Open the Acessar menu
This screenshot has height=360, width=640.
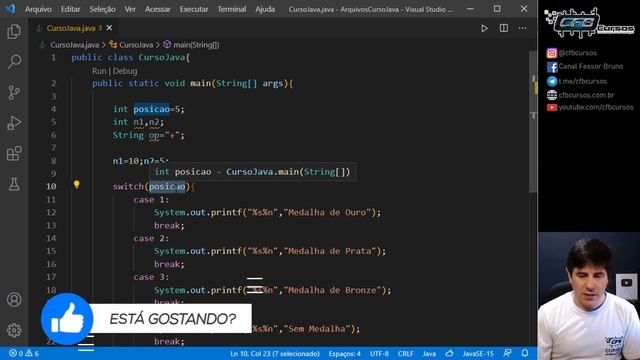(158, 9)
